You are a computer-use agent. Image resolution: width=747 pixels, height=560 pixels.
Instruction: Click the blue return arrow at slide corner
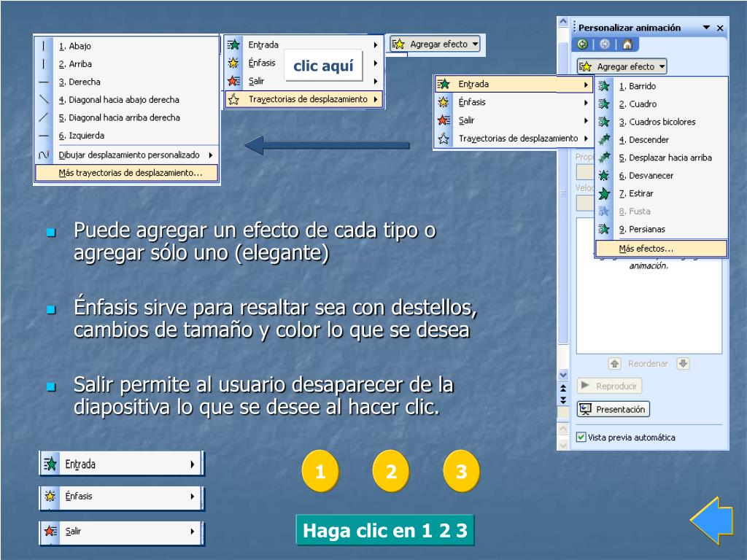712,521
